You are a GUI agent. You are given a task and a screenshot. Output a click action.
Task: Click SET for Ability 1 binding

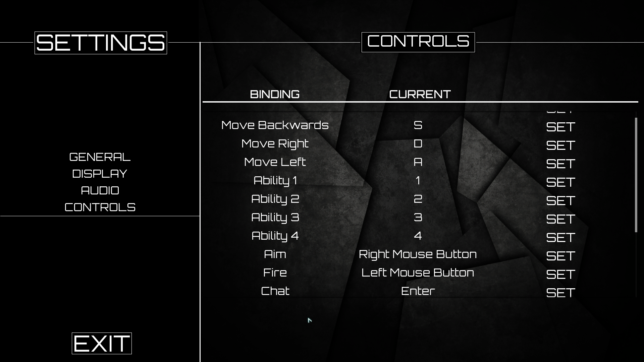point(559,182)
